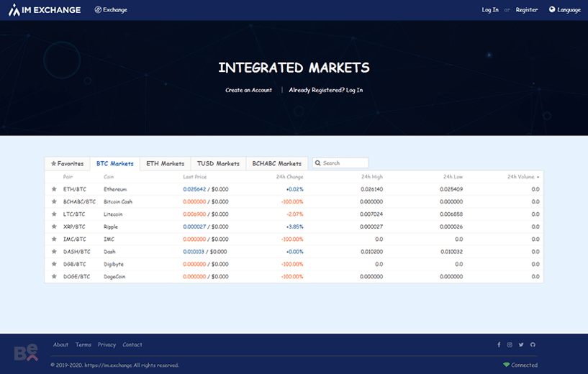Open the Privacy footer link
588x374 pixels.
[x=107, y=345]
